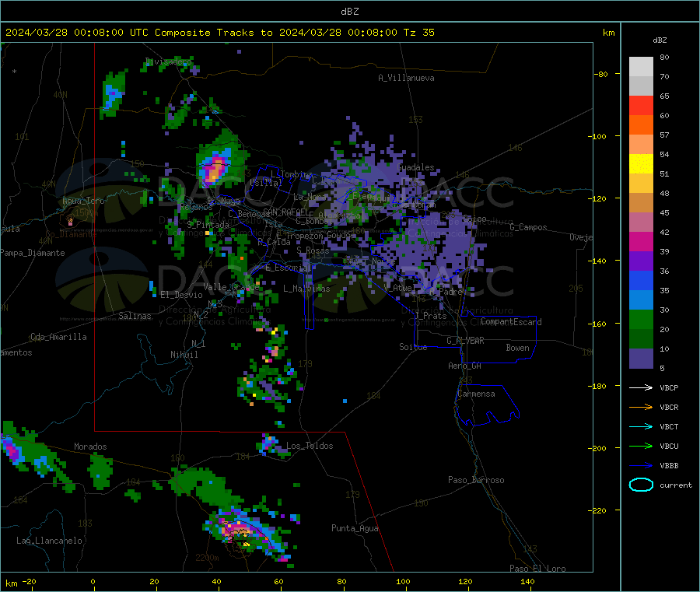
Task: Click the 'Guadales' map label
Action: [415, 167]
